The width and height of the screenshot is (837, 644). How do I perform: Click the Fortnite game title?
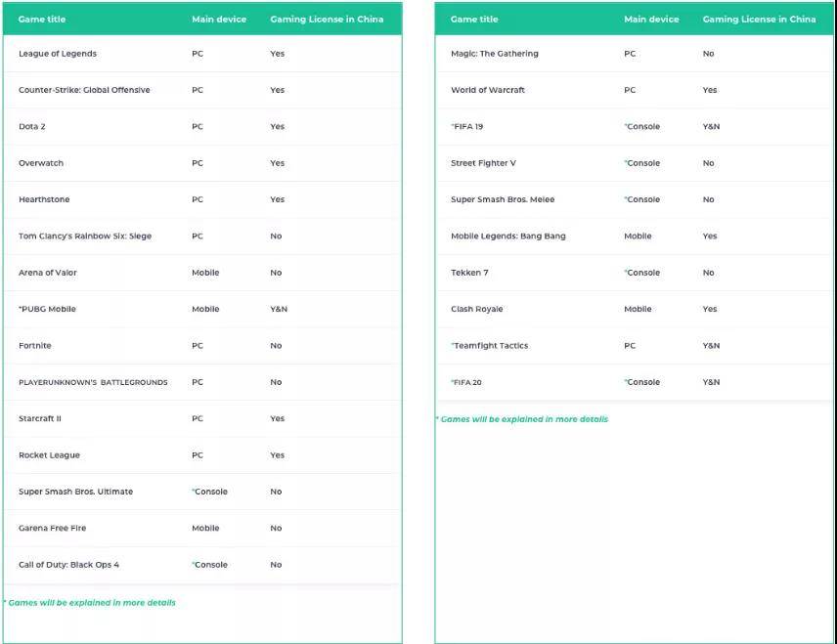tap(34, 345)
